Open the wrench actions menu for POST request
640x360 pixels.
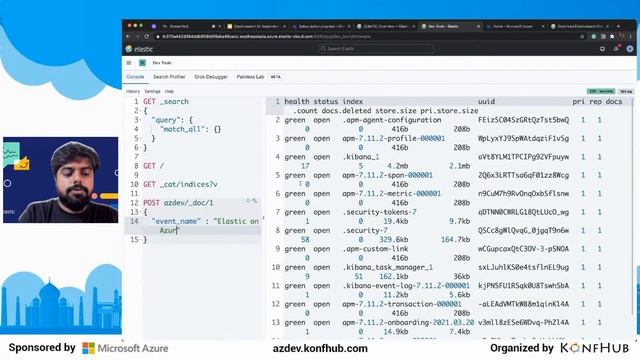(255, 201)
